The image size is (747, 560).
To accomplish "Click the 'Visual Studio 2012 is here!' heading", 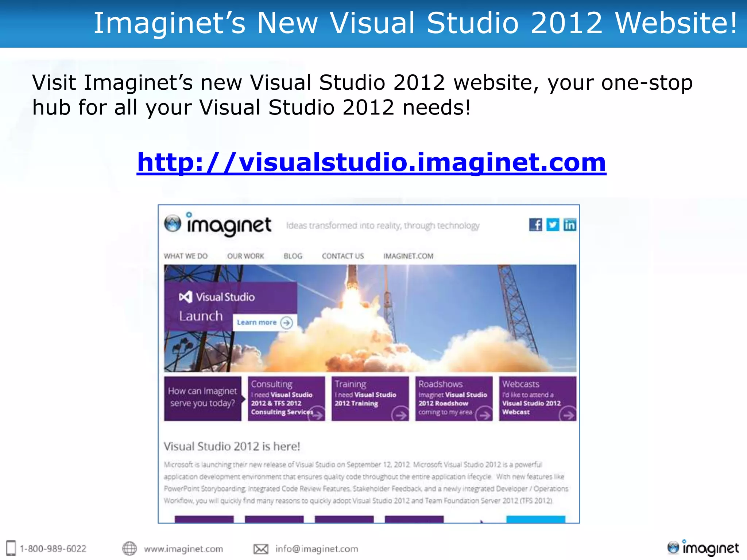I will point(232,446).
